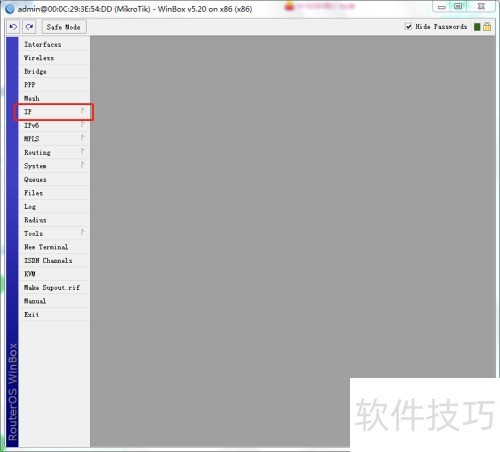Close the WinBox window
This screenshot has width=500, height=452.
(x=481, y=7)
